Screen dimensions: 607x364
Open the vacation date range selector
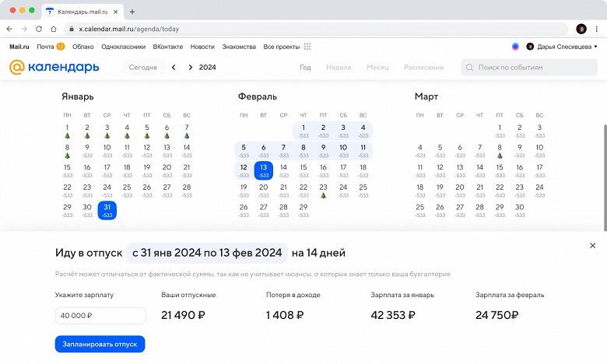(206, 253)
